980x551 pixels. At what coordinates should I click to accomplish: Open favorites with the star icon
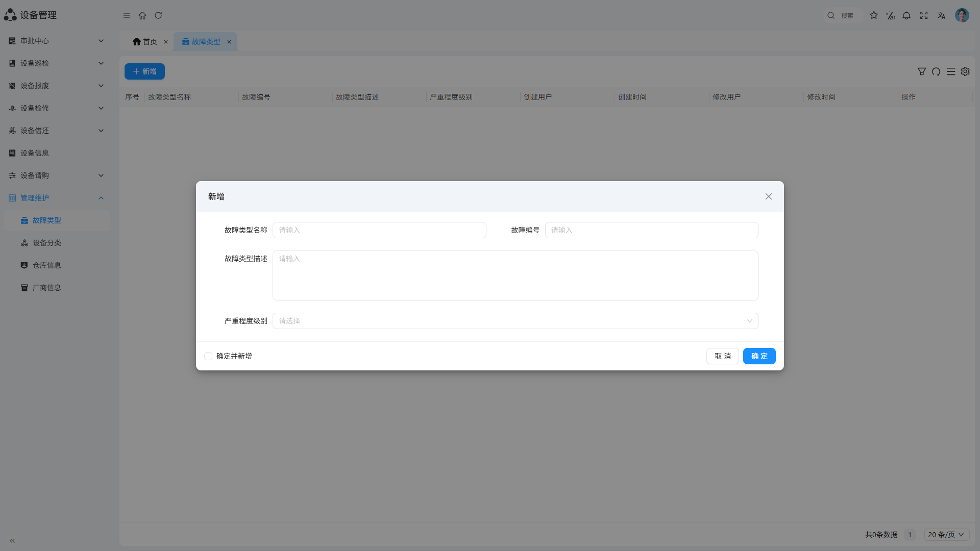[874, 15]
